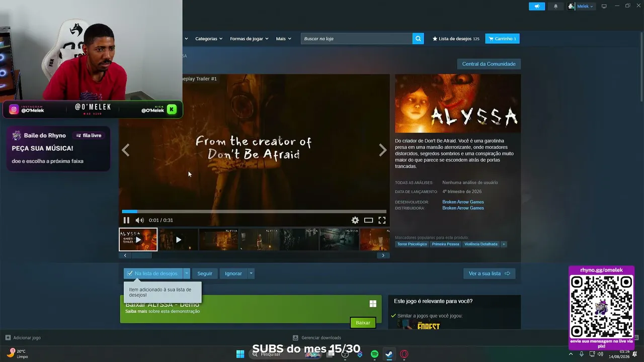Open the taskbar notification bell
Image resolution: width=644 pixels, height=362 pixels.
[x=635, y=354]
